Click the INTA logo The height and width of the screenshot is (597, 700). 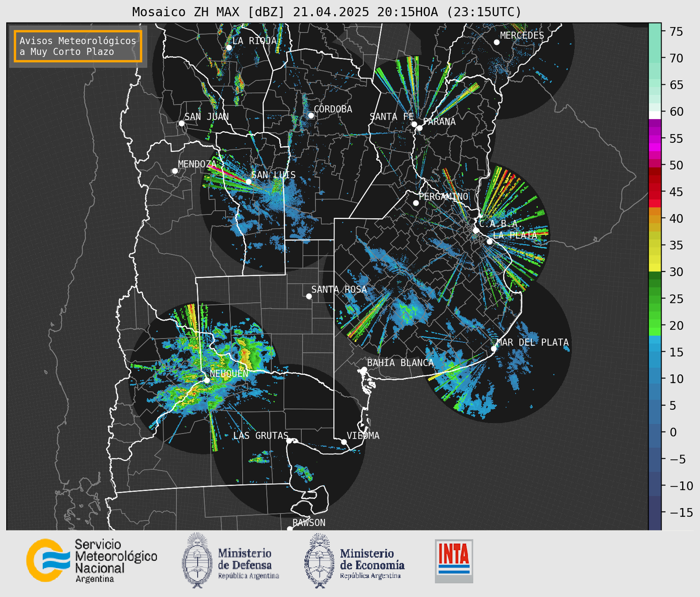(454, 561)
